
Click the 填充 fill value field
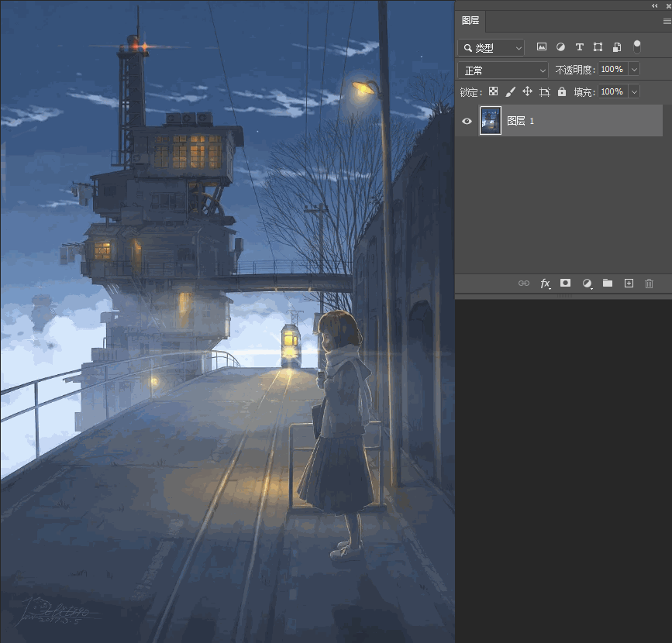[x=613, y=91]
